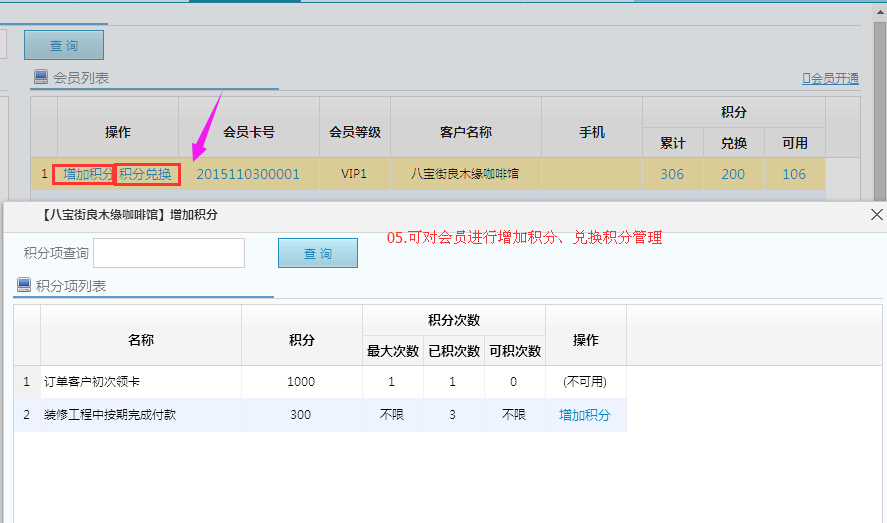
Task: Close the 增加积分 dialog
Action: pyautogui.click(x=876, y=215)
